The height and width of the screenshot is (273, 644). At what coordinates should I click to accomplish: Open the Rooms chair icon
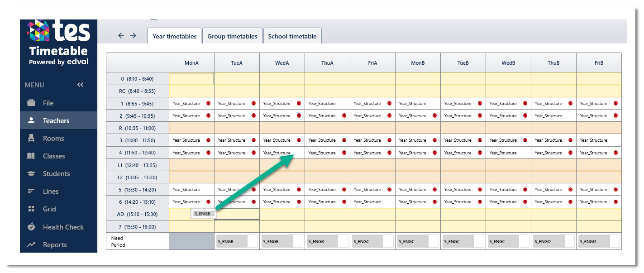pyautogui.click(x=31, y=138)
